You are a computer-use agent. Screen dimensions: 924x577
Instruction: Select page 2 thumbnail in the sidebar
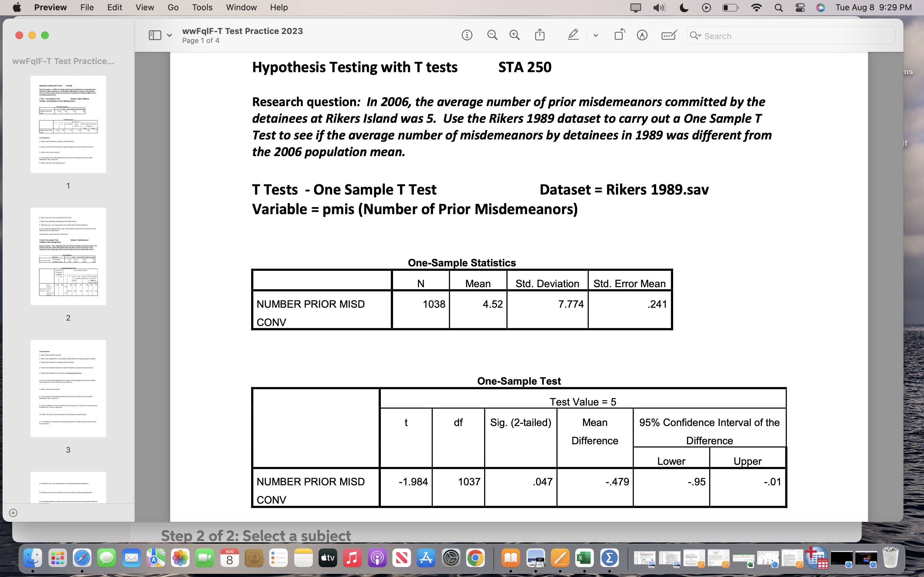(x=68, y=256)
